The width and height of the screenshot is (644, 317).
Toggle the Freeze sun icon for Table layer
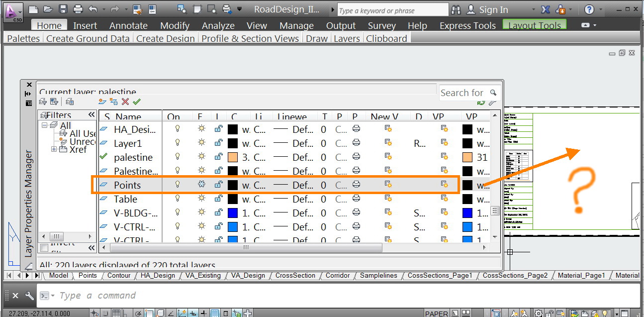pos(201,199)
